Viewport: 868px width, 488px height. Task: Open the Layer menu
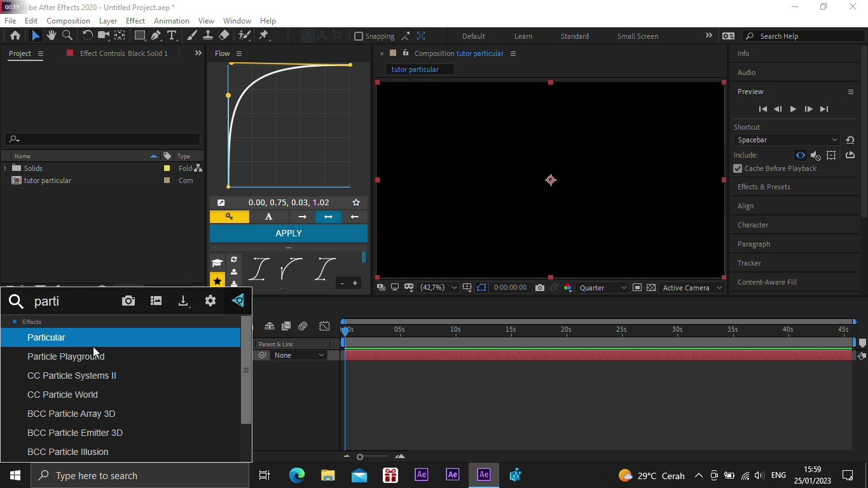coord(108,20)
